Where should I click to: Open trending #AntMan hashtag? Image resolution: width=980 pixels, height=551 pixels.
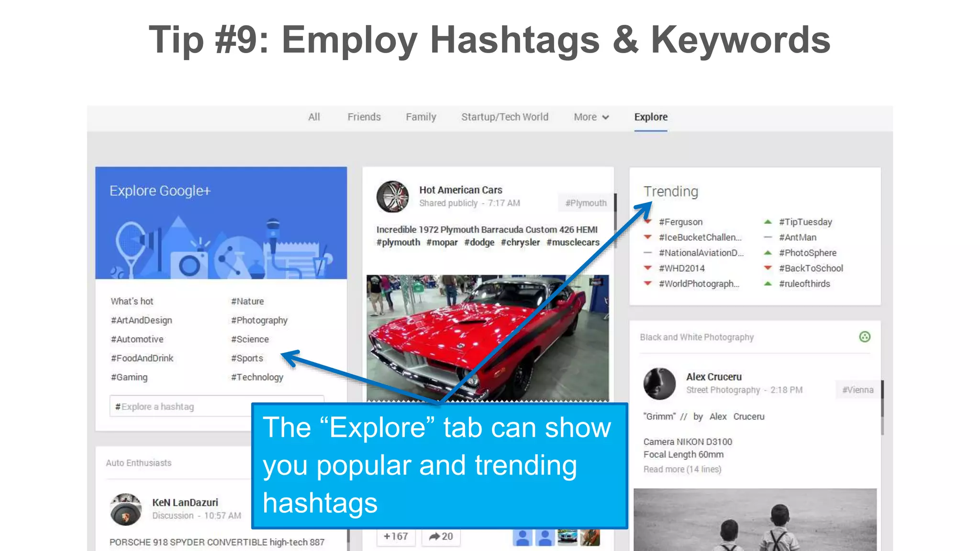click(x=798, y=237)
